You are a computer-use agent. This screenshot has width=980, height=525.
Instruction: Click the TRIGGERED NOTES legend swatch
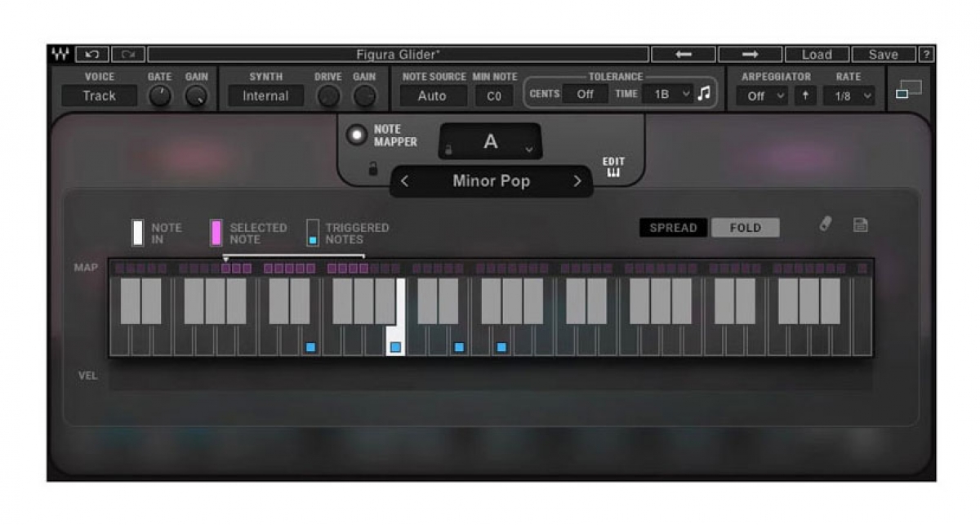pos(312,233)
